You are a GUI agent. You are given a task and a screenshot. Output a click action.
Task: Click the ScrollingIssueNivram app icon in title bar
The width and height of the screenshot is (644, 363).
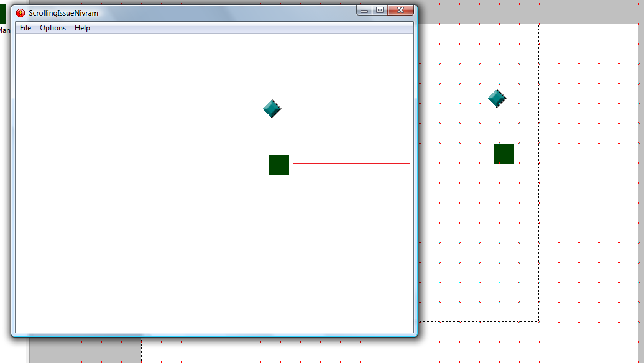[21, 12]
